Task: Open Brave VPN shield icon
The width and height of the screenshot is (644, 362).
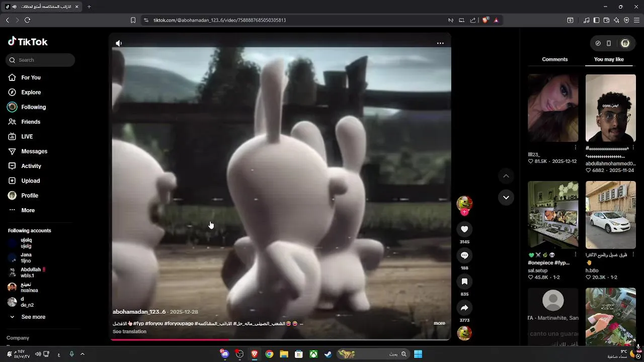Action: point(626,20)
